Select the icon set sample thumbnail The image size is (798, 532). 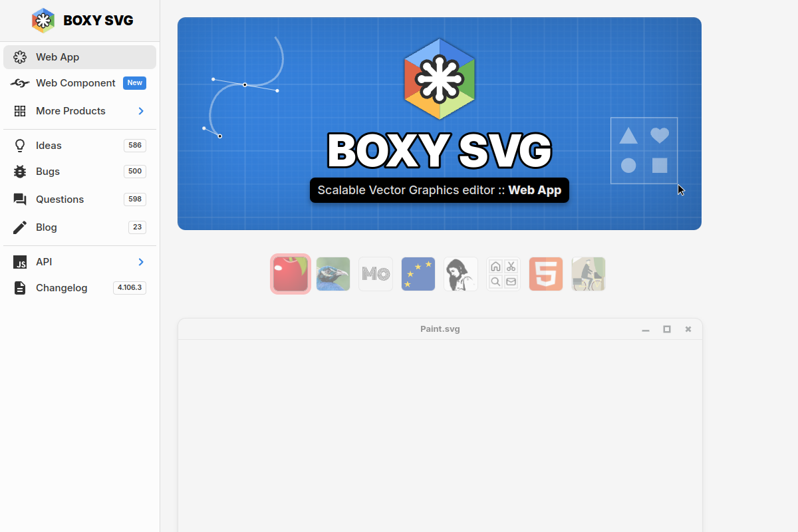[x=503, y=274]
